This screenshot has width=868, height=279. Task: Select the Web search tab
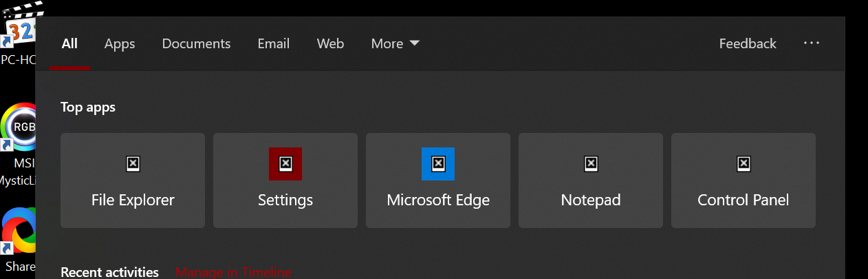(330, 43)
